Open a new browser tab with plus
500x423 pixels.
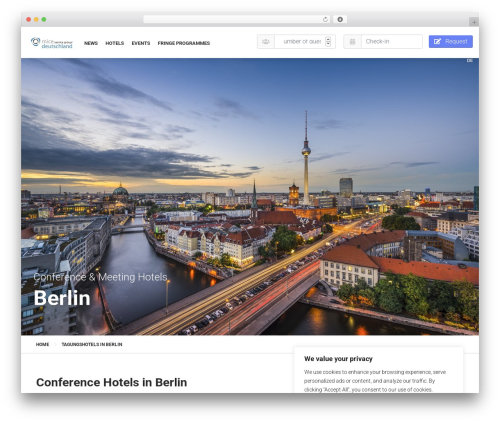tap(474, 22)
